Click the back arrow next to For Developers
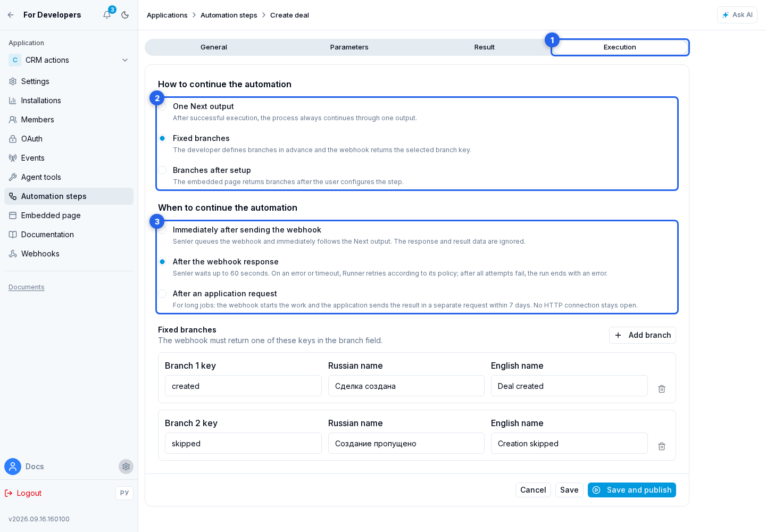This screenshot has width=766, height=532. (11, 15)
